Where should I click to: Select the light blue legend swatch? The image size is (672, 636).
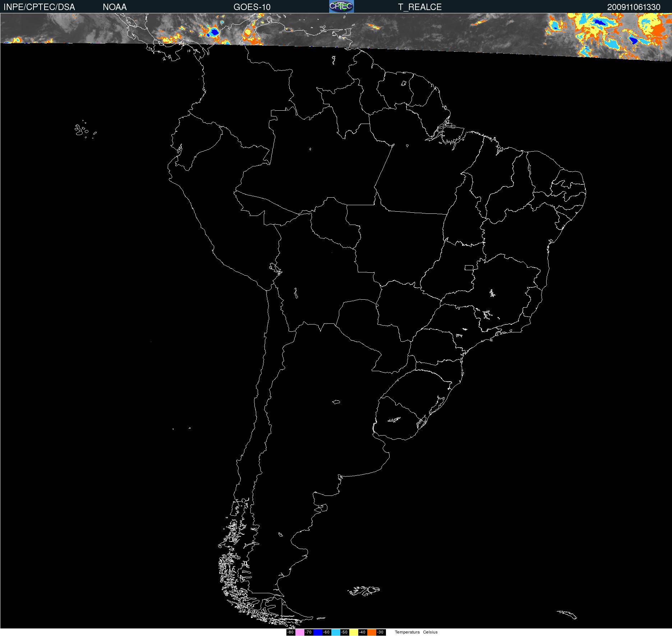point(335,632)
